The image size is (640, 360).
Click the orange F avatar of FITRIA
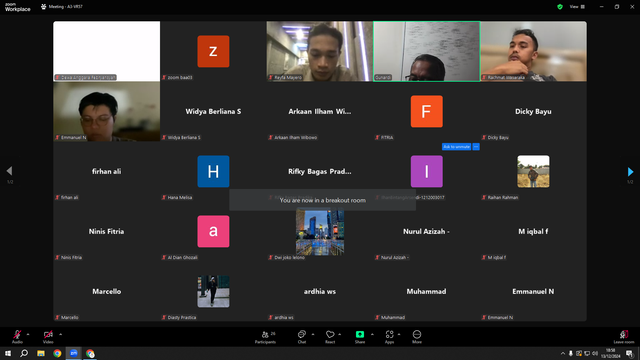pyautogui.click(x=427, y=111)
